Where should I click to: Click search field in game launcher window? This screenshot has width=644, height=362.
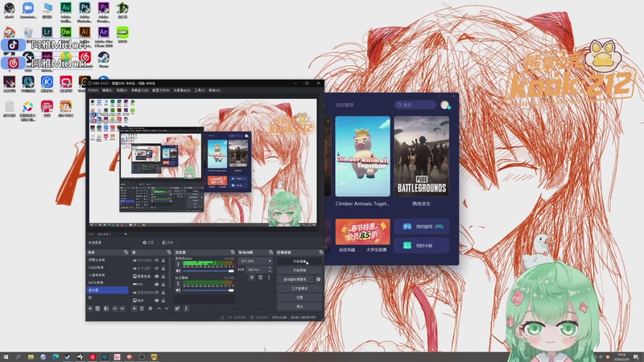click(415, 105)
